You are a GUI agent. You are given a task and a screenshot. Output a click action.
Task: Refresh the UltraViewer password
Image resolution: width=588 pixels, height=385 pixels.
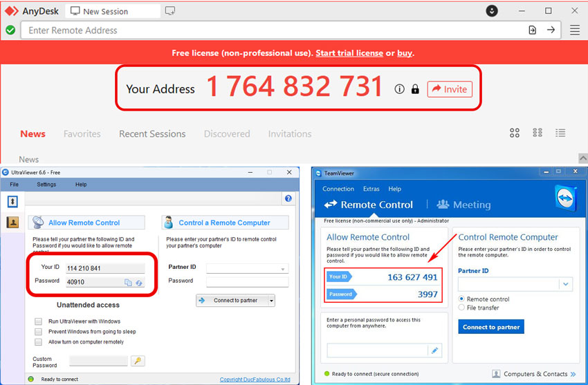[139, 283]
